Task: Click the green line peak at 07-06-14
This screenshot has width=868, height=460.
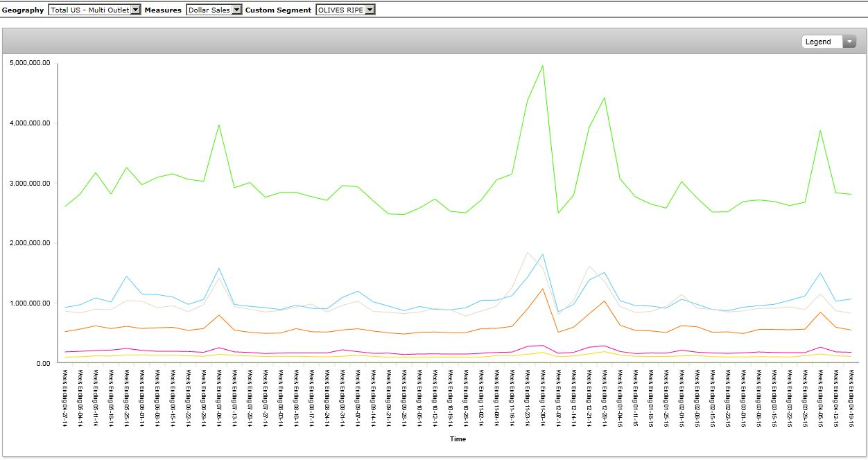Action: pos(219,125)
